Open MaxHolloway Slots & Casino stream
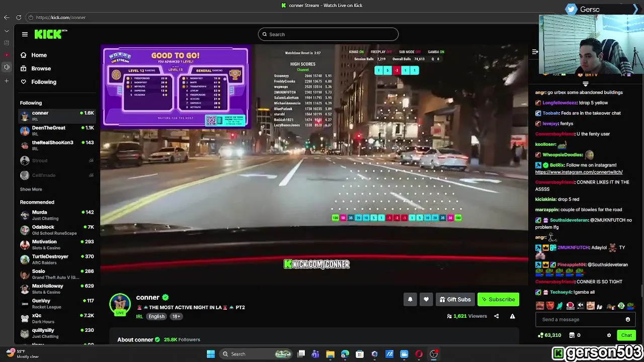 pos(57,289)
